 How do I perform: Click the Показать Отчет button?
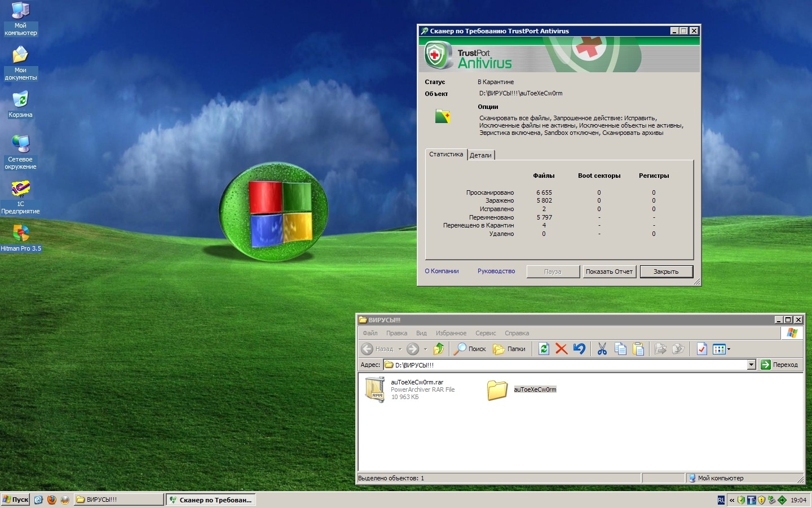609,271
